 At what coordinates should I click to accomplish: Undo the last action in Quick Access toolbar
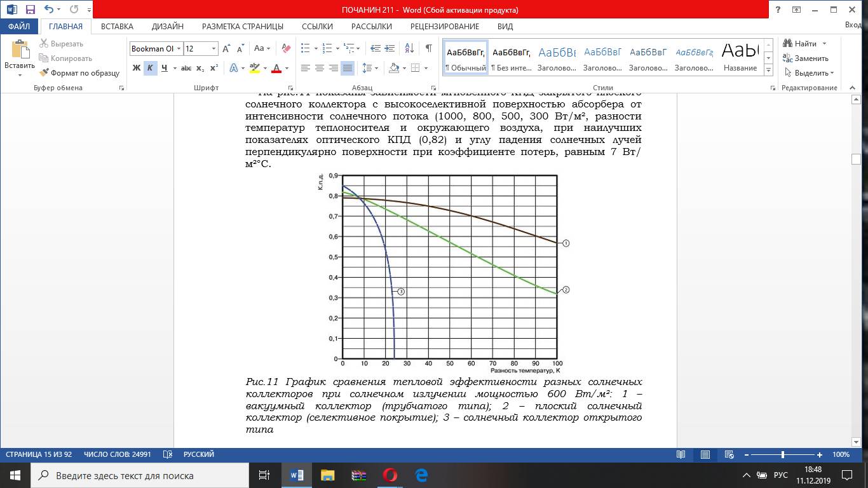pos(49,10)
